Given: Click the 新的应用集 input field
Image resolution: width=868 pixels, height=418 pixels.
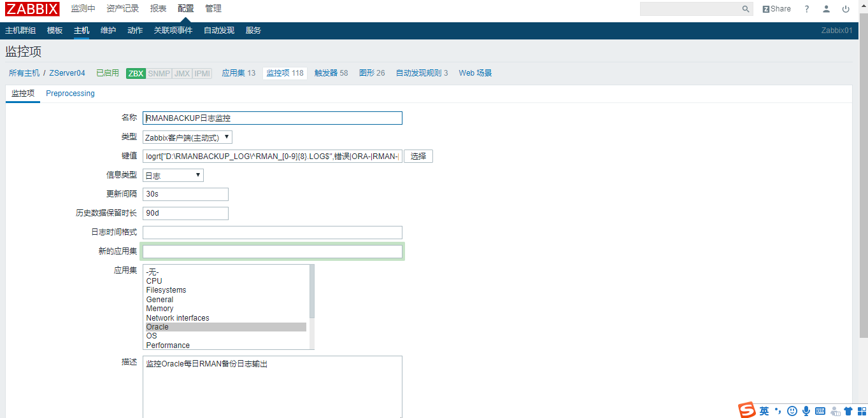Looking at the screenshot, I should [x=273, y=251].
